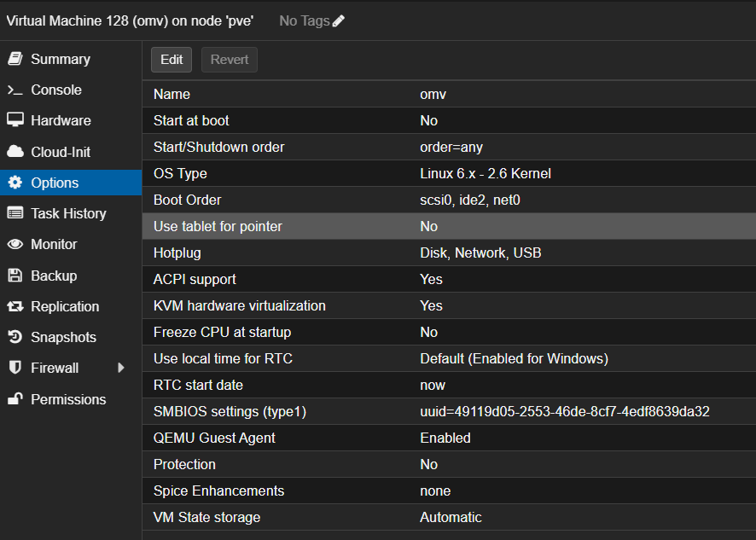Click the Backup floppy disk icon
The width and height of the screenshot is (756, 540).
(x=15, y=276)
